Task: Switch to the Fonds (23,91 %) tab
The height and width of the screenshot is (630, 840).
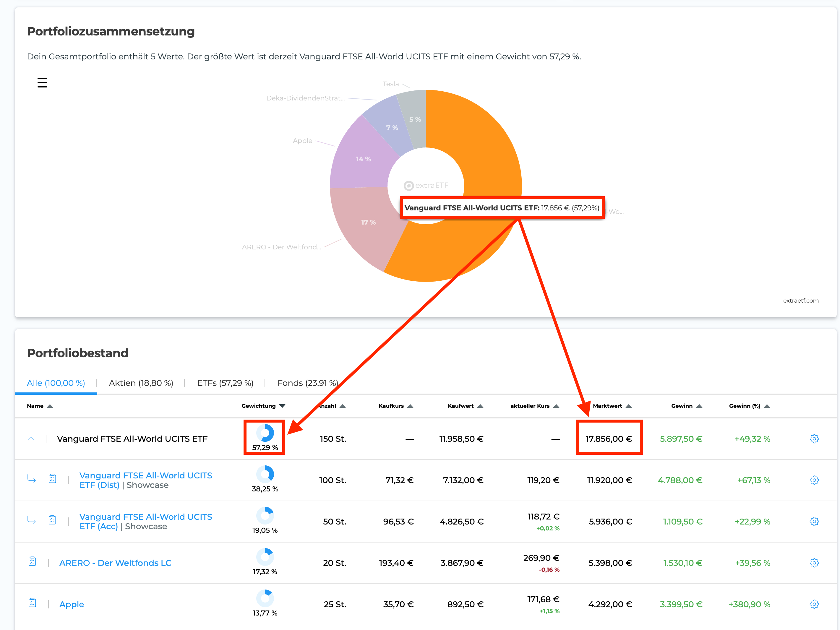Action: (308, 383)
